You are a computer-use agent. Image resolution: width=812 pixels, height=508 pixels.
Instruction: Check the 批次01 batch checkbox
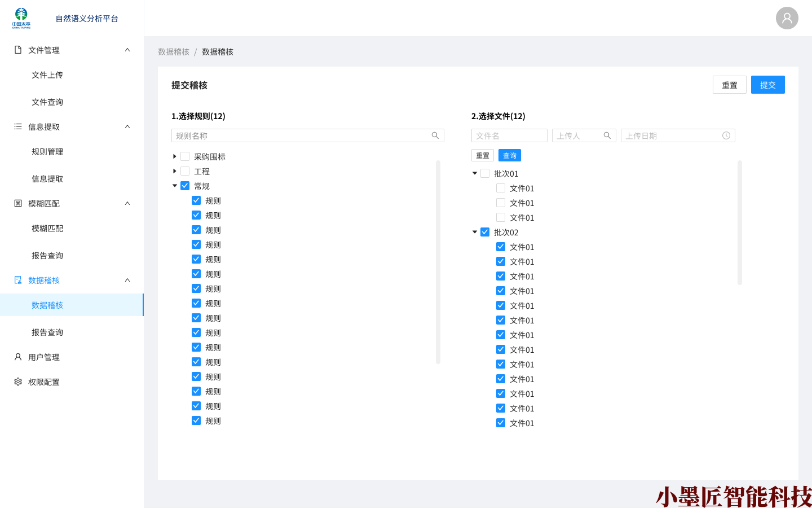485,173
